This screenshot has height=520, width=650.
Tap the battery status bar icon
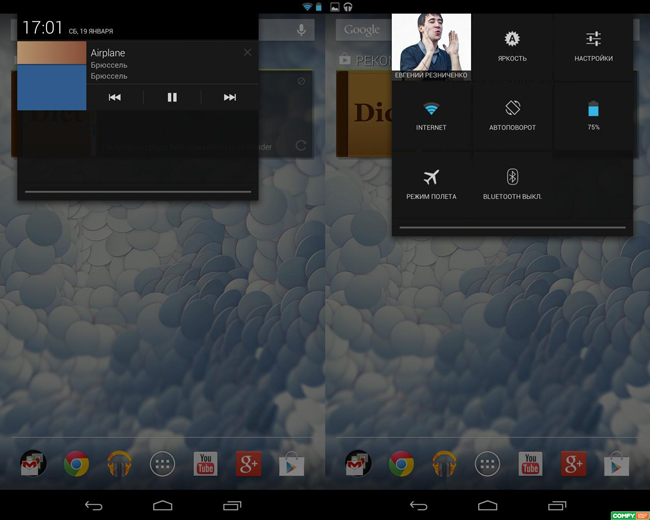[x=318, y=7]
